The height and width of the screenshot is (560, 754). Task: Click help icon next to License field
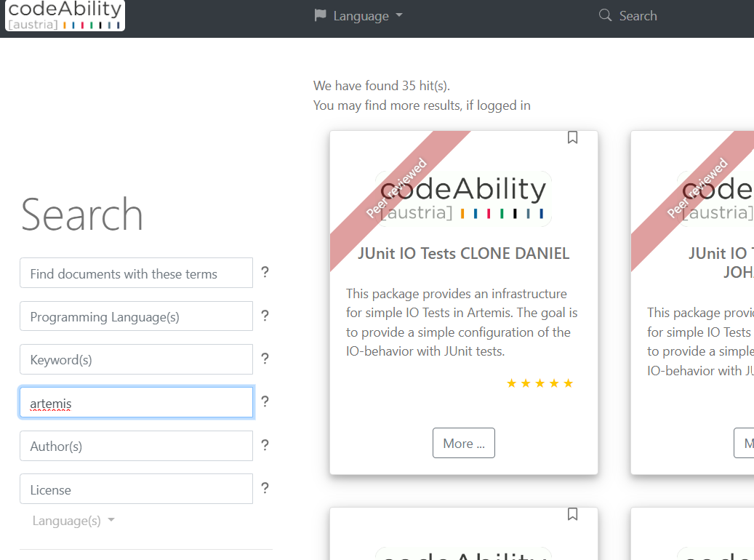[265, 488]
